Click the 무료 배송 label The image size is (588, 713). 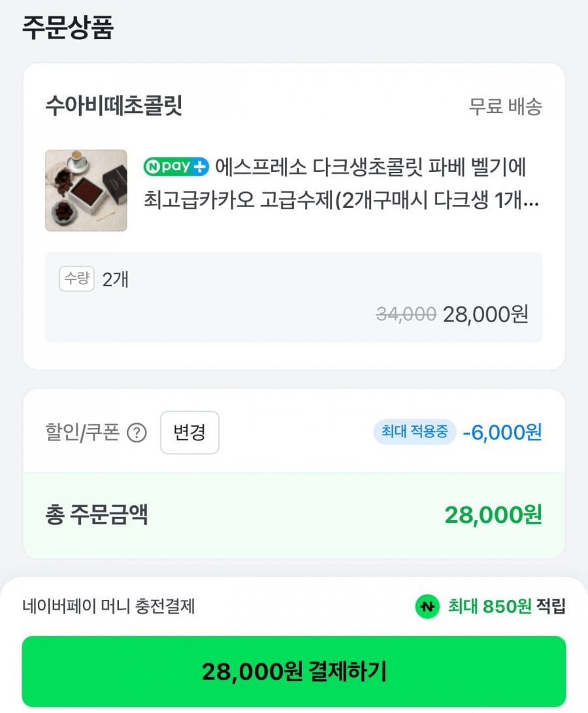pos(505,107)
